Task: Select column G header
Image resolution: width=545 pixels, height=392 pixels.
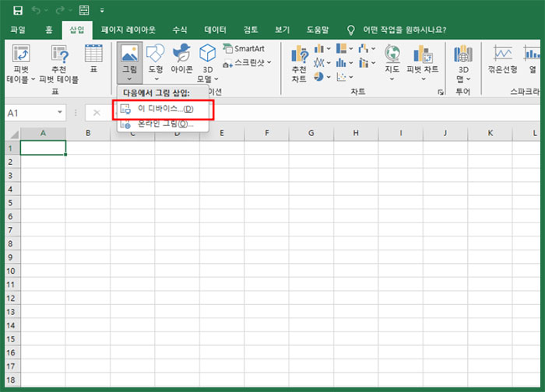Action: [x=311, y=133]
